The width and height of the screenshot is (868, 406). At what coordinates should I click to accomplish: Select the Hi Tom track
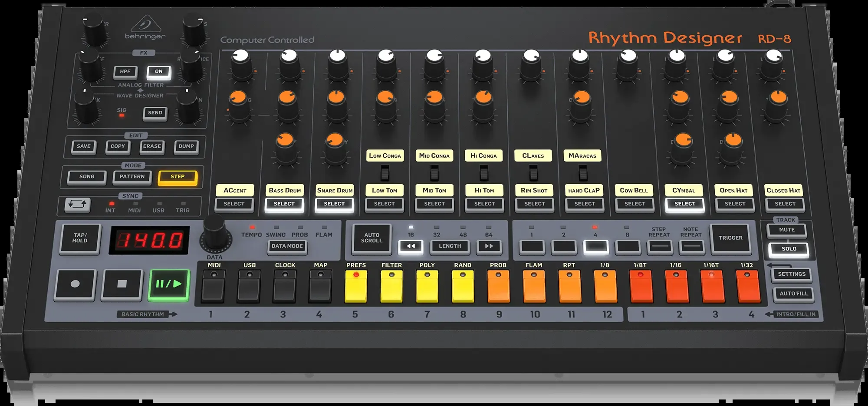point(485,204)
